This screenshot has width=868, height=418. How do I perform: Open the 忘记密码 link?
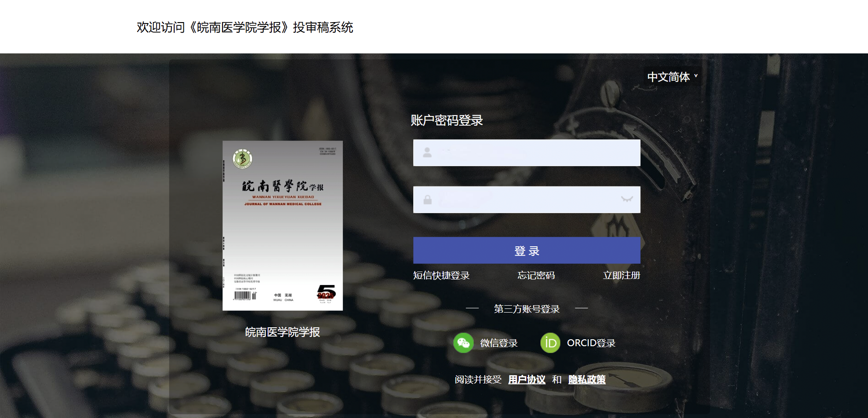(x=536, y=275)
